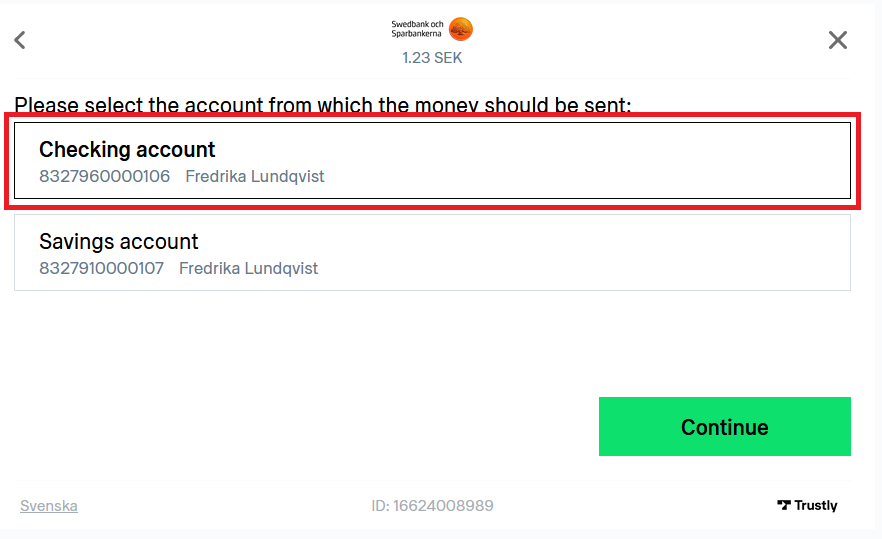The width and height of the screenshot is (882, 539).
Task: Click the account selection prompt heading
Action: (x=323, y=105)
